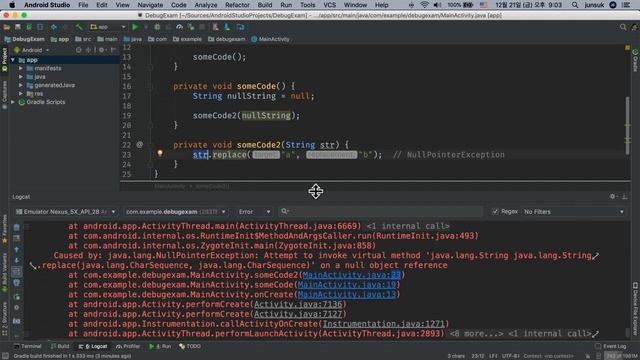The width and height of the screenshot is (640, 360).
Task: Click the Open folder toolbar icon
Action: pos(7,27)
